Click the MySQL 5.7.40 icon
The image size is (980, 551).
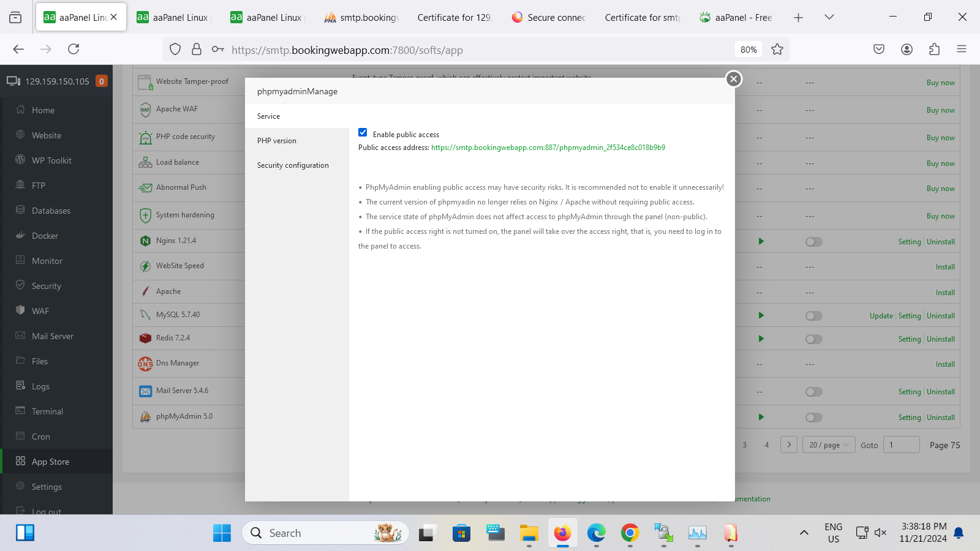click(x=145, y=315)
